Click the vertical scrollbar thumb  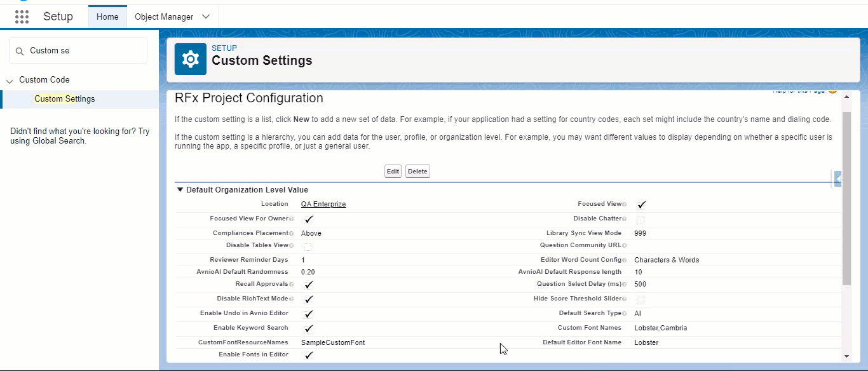click(846, 199)
